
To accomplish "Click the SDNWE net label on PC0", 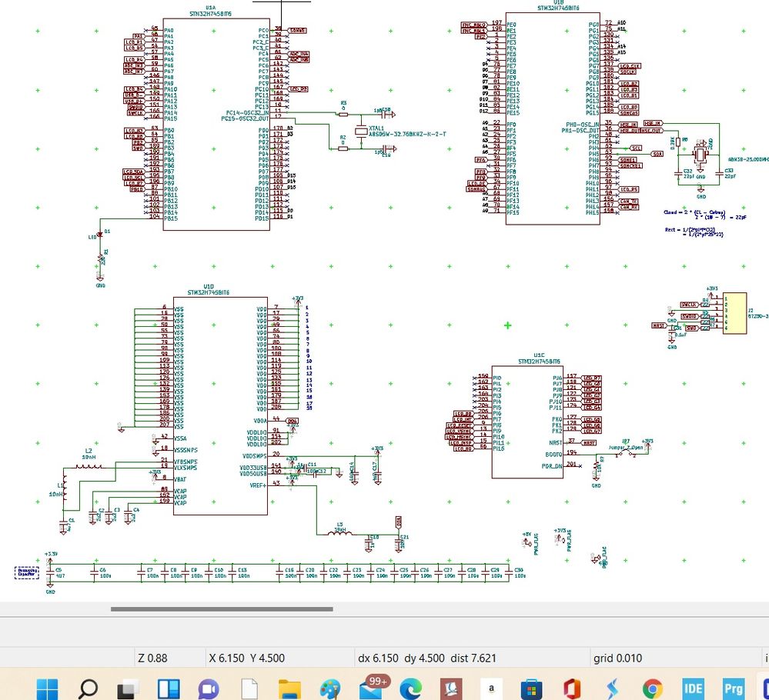I will 297,31.
